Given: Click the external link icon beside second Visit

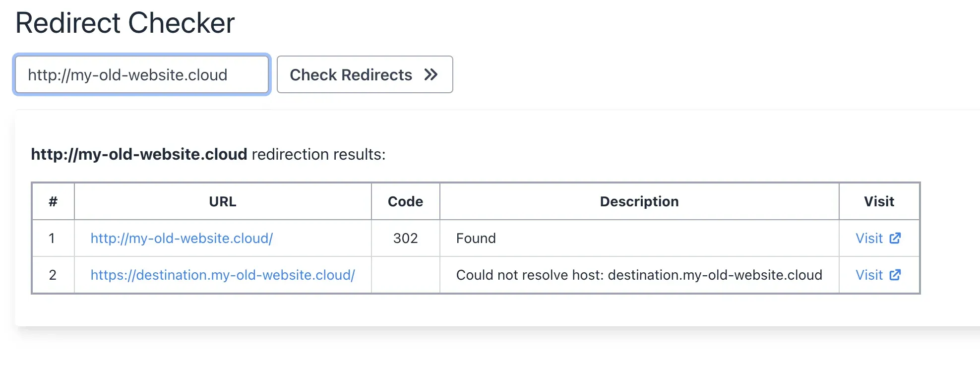Looking at the screenshot, I should tap(896, 275).
